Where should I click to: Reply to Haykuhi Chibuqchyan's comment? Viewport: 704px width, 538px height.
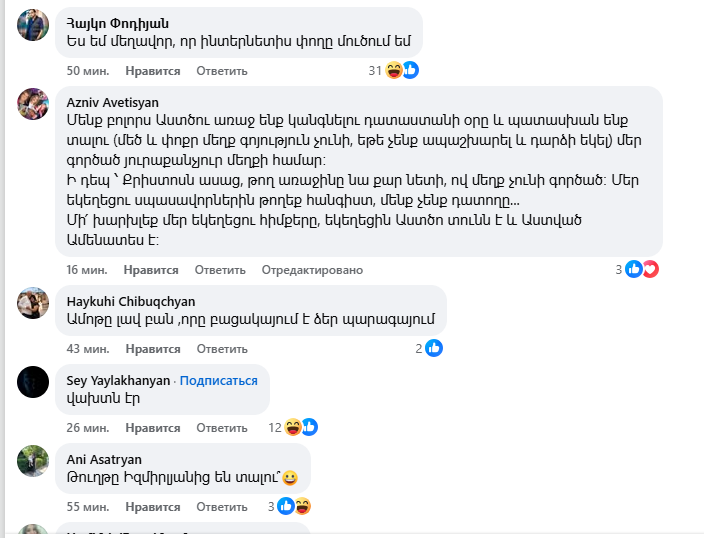(x=222, y=349)
